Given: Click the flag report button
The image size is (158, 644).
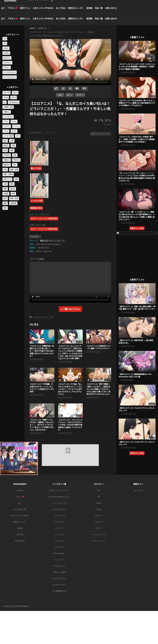Looking at the screenshot, I should point(77,88).
